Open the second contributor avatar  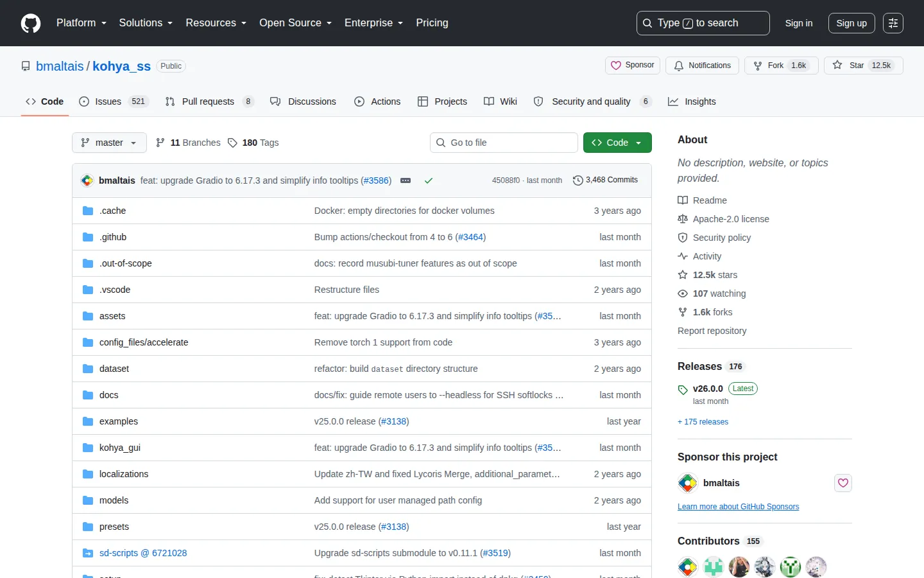tap(714, 567)
